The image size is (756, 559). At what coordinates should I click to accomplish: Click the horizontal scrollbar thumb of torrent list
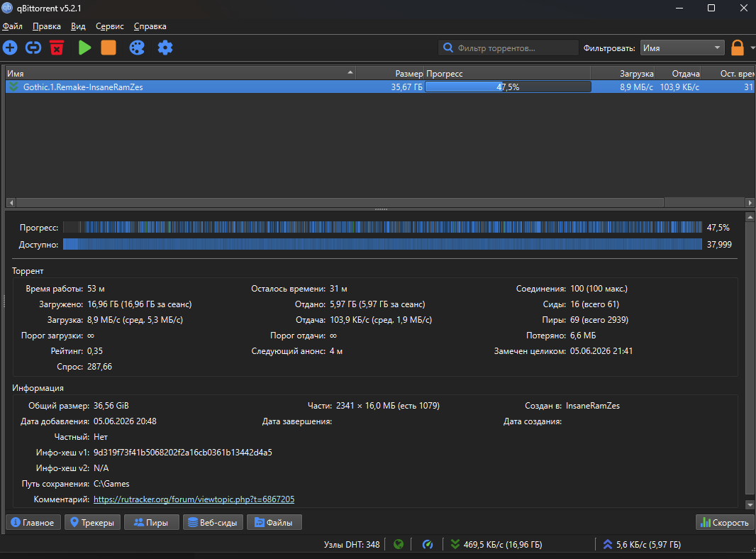pyautogui.click(x=340, y=203)
